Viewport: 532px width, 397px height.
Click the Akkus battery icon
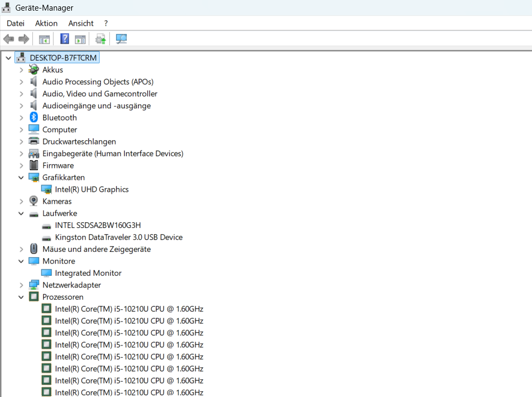[x=33, y=70]
